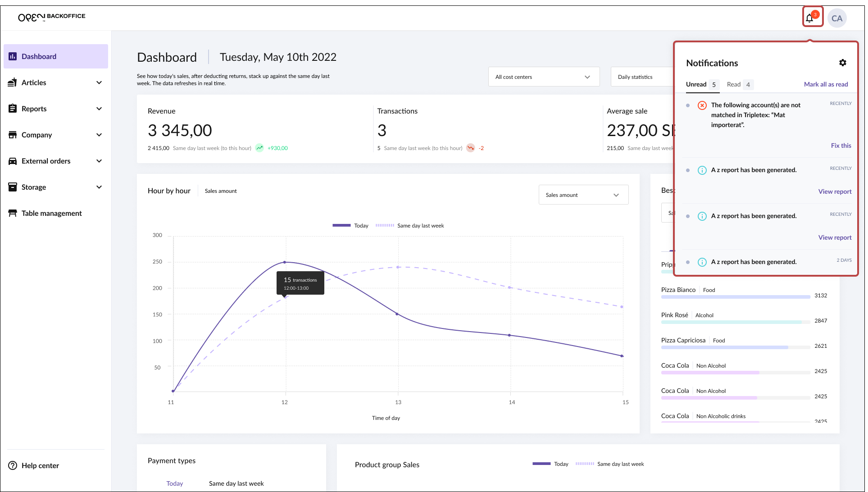Expand the Articles sidebar menu
This screenshot has height=492, width=868.
pos(99,82)
